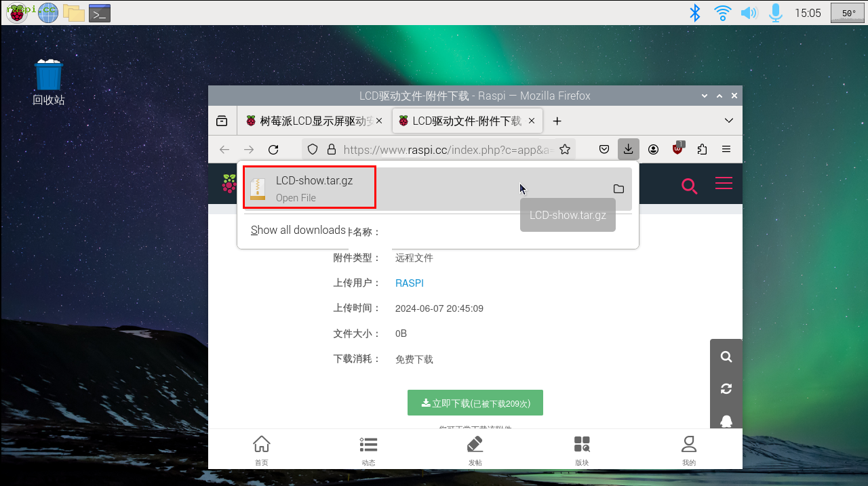
Task: Click the volume speaker tray icon
Action: pos(748,13)
